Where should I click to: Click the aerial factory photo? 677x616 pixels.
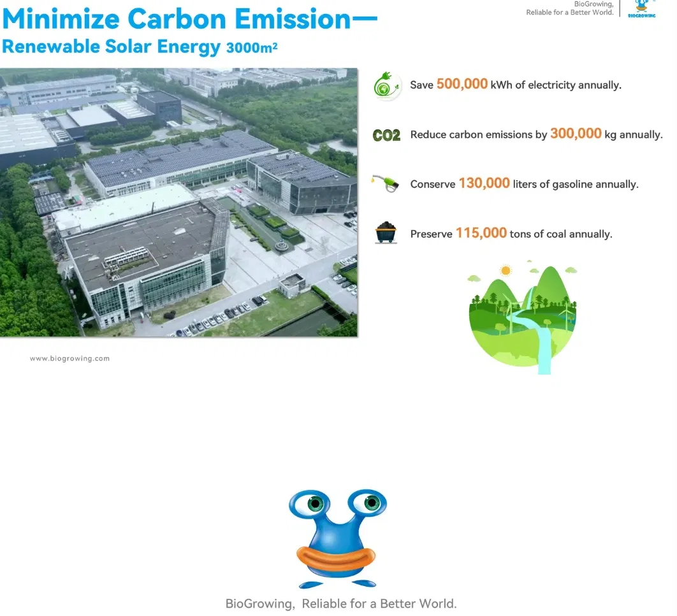pos(178,202)
